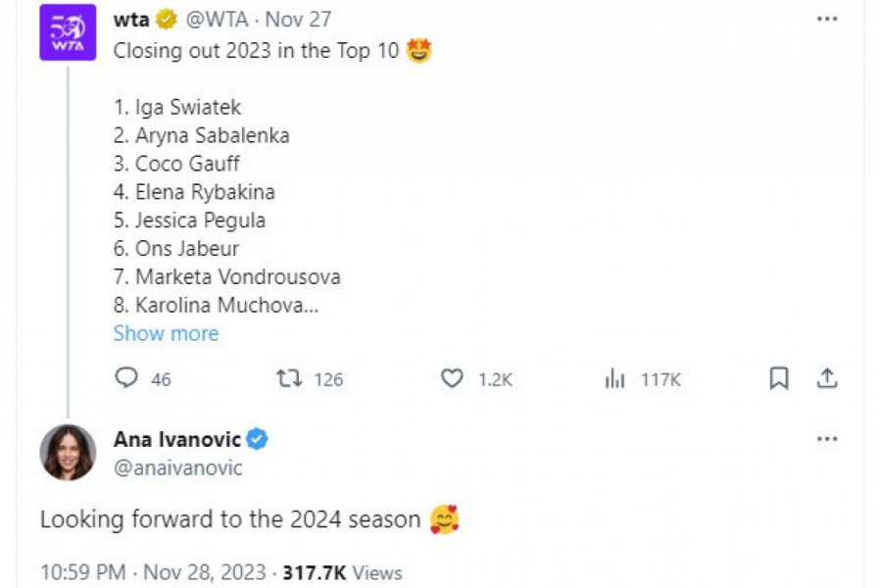
Task: Open the tweet view analytics icon
Action: pyautogui.click(x=614, y=379)
